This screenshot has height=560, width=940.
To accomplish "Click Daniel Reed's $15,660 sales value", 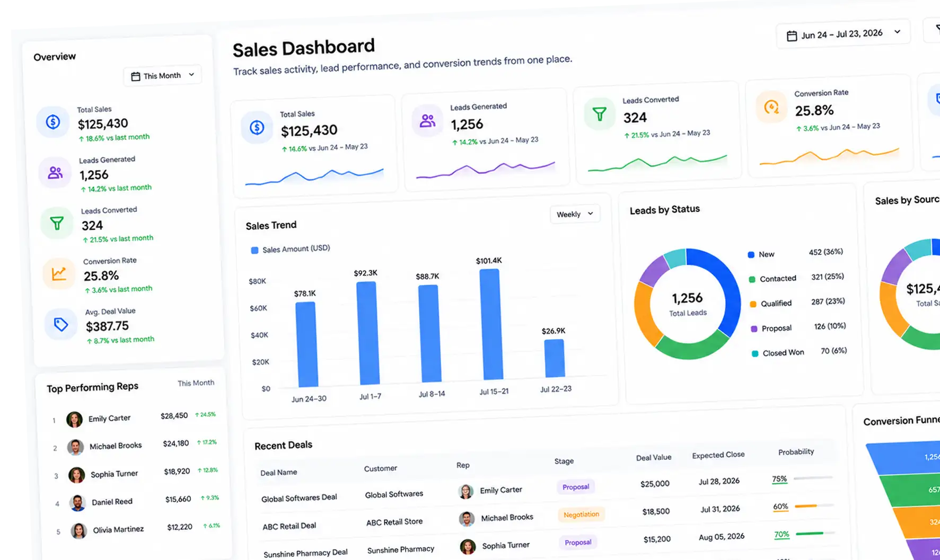I will (x=178, y=499).
